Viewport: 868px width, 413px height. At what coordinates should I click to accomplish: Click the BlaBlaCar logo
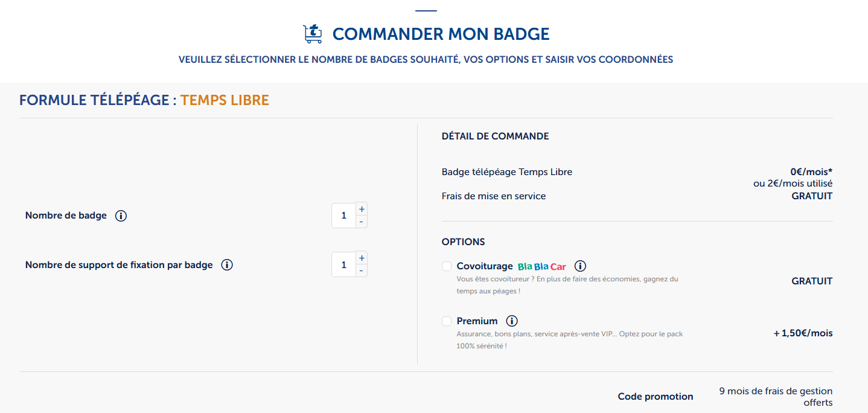coord(541,265)
